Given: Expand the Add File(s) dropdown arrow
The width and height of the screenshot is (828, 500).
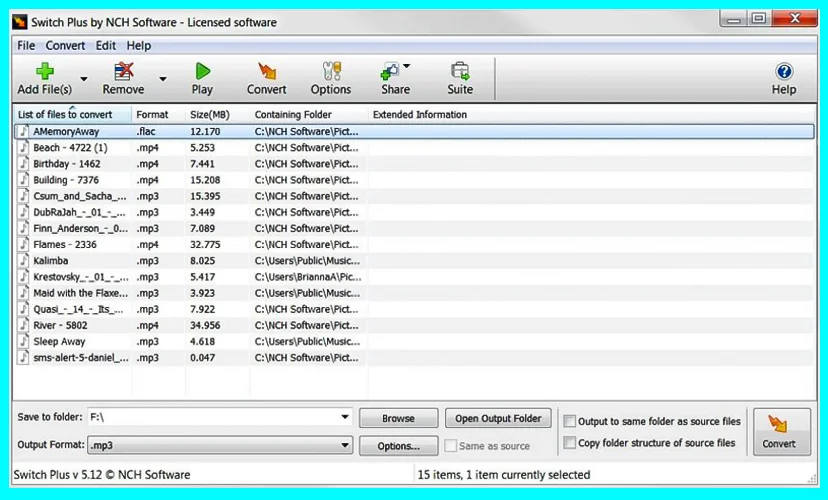Looking at the screenshot, I should tap(83, 79).
